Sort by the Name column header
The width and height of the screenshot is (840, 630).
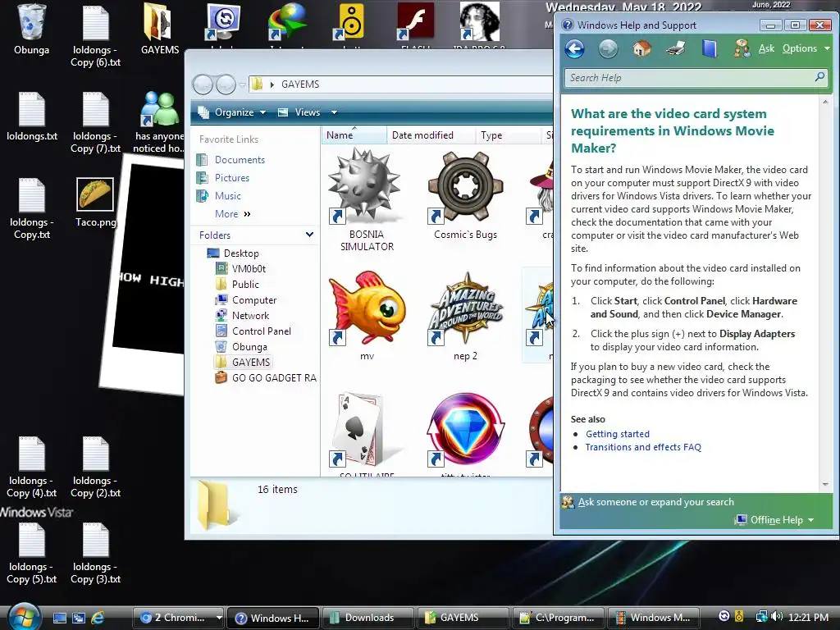[x=354, y=135]
